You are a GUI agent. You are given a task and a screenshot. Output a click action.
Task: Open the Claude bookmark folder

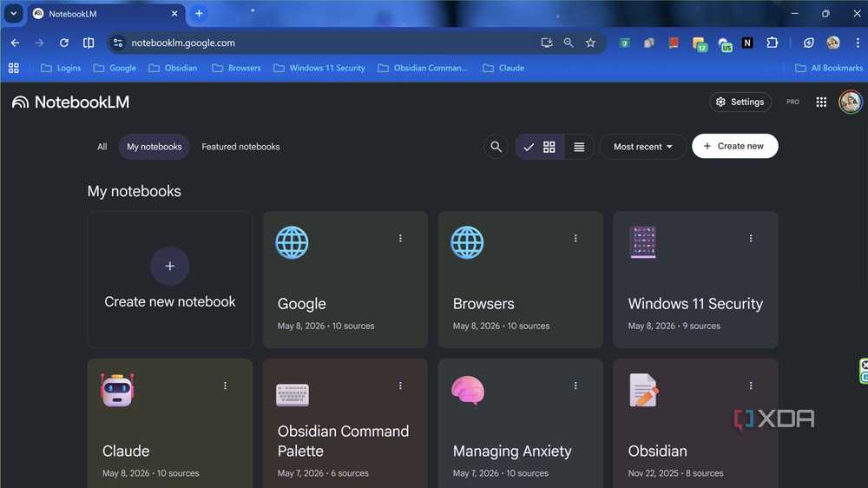[503, 68]
